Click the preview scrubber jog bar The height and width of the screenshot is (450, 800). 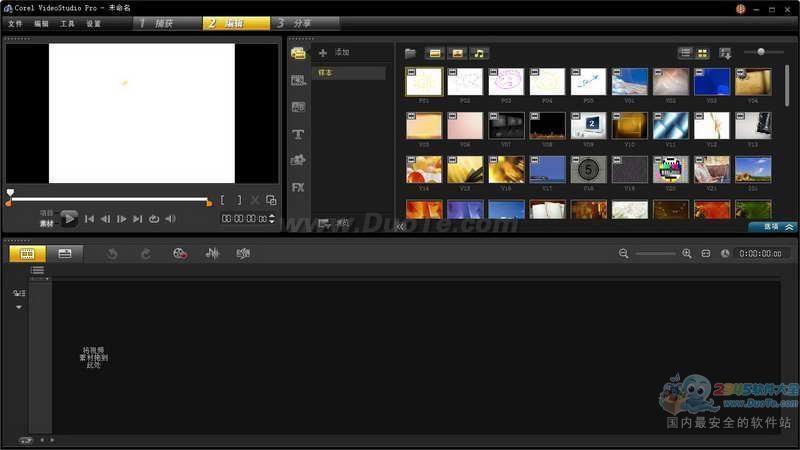[109, 199]
